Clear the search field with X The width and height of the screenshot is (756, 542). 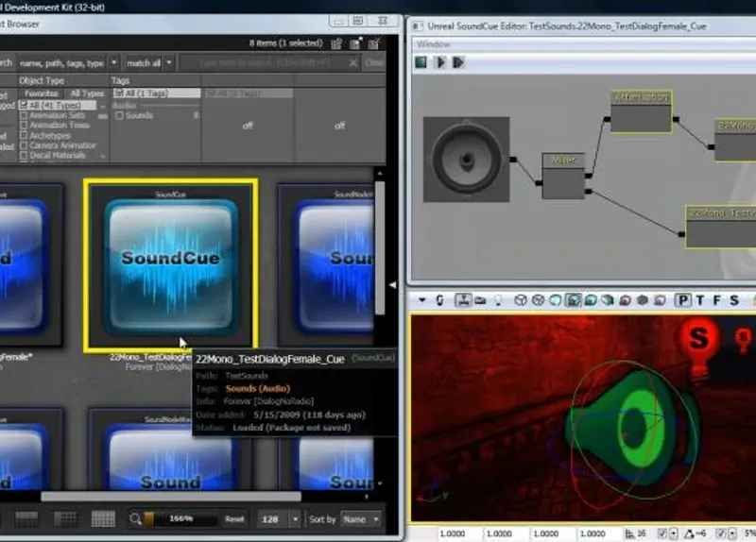tap(352, 62)
